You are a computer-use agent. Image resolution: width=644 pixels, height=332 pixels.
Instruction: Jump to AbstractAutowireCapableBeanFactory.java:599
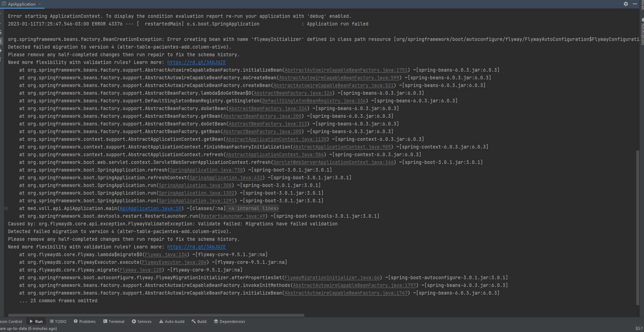(x=339, y=78)
